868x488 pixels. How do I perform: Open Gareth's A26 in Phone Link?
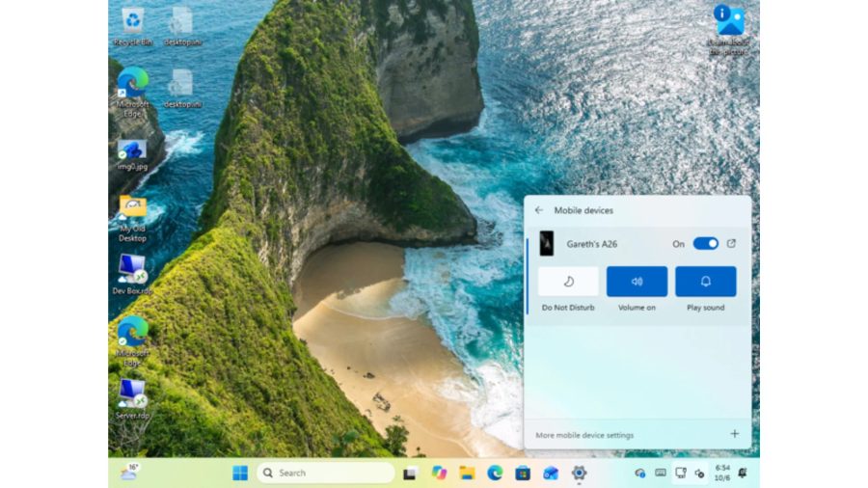pos(731,243)
